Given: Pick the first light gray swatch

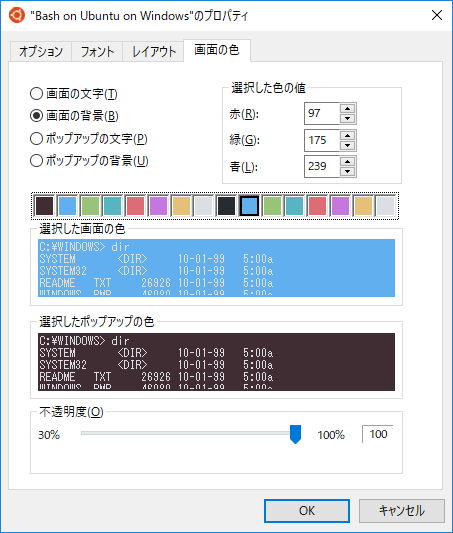Looking at the screenshot, I should [x=204, y=206].
